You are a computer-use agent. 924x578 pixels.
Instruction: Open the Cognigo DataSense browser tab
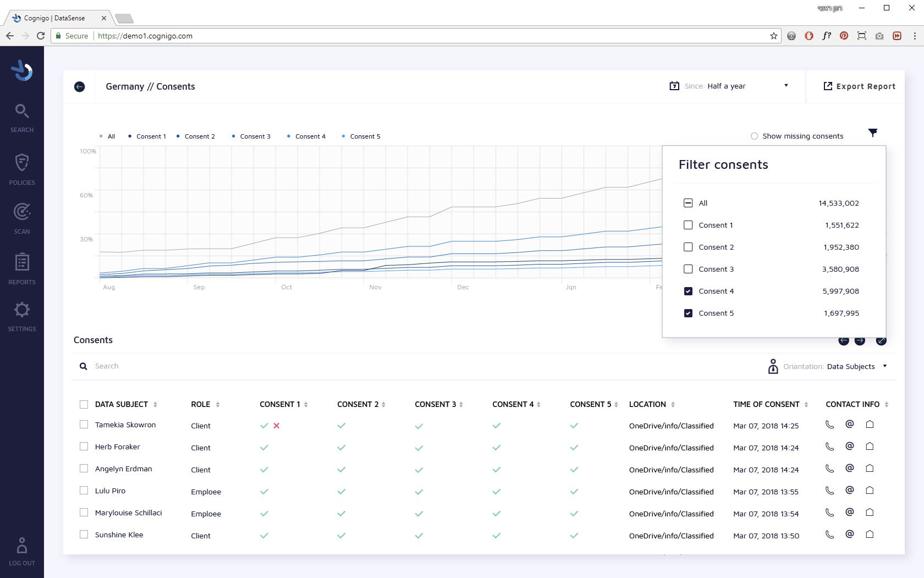coord(58,18)
